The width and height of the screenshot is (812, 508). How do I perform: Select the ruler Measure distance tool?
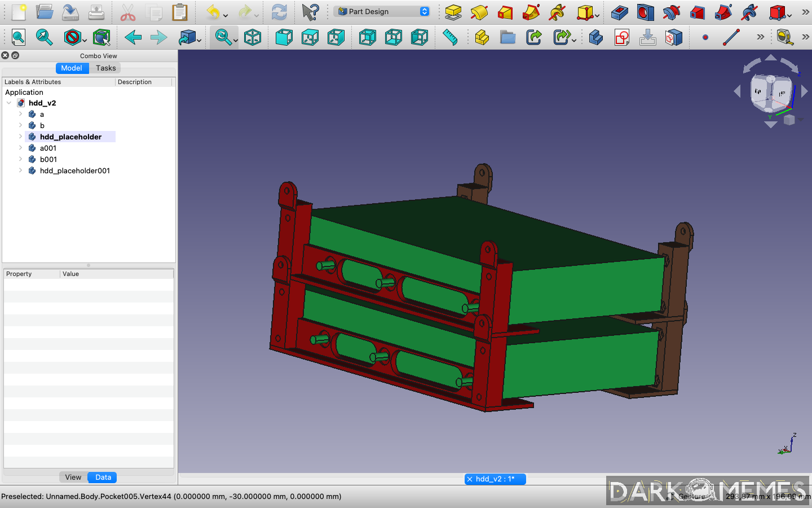450,38
